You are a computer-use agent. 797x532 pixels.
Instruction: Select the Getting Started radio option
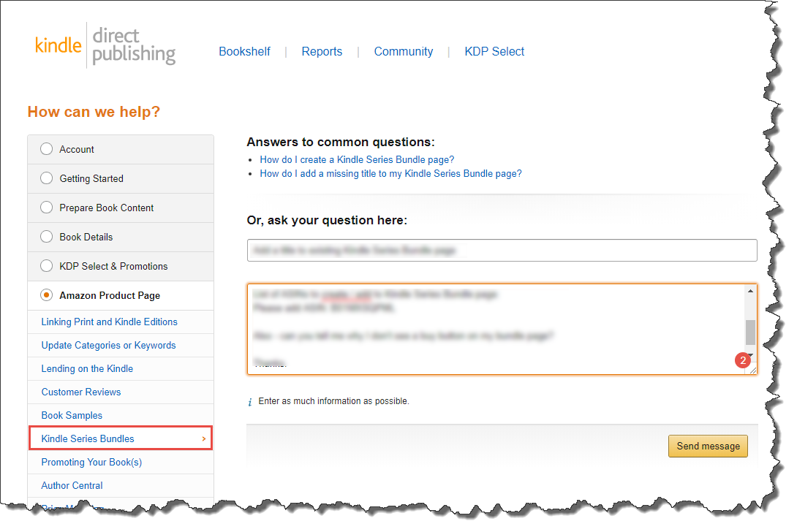(46, 178)
